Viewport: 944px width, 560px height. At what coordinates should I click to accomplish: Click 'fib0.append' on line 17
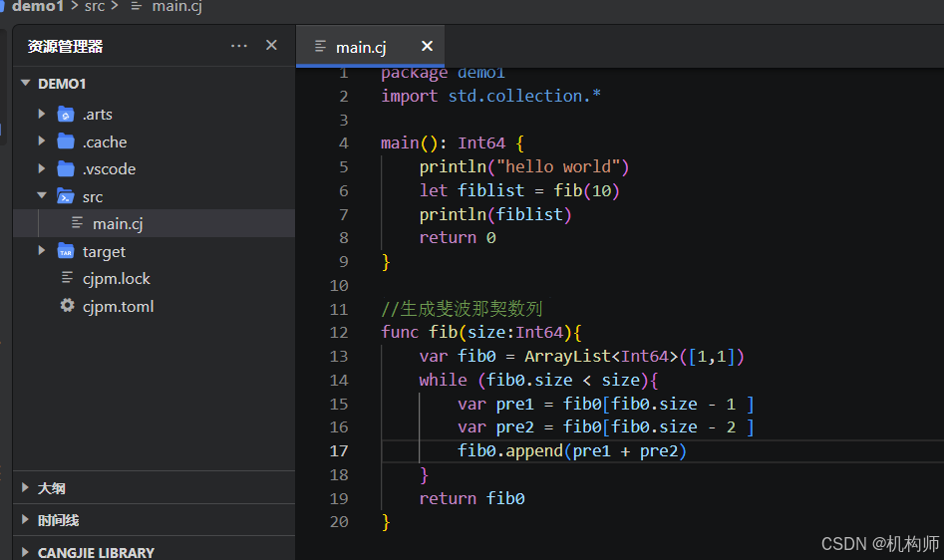[x=510, y=450]
